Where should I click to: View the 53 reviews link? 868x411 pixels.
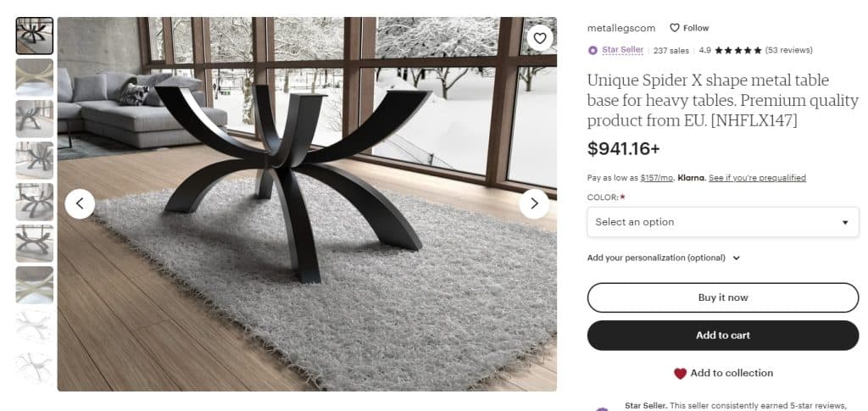[x=789, y=50]
